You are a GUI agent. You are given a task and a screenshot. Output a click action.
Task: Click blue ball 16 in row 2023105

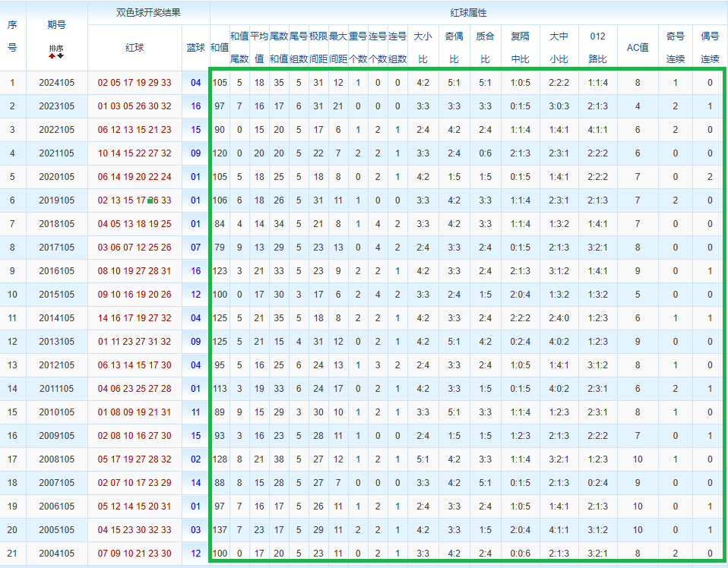coord(195,106)
